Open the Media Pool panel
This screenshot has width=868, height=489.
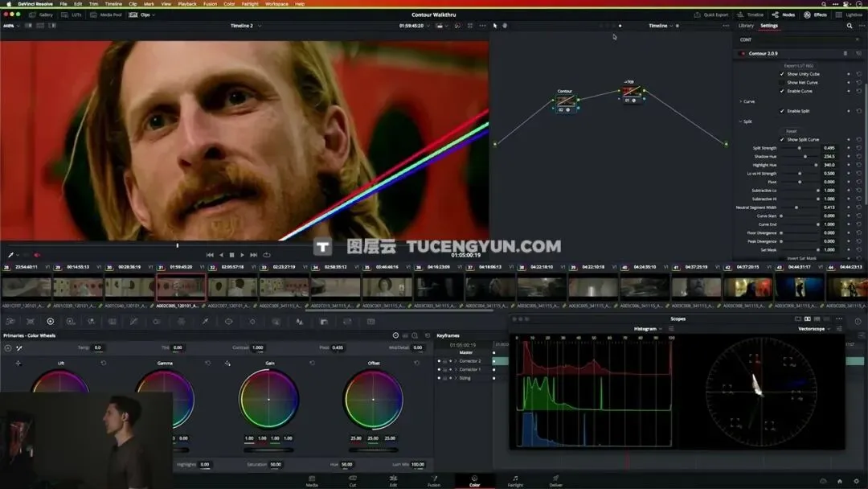coord(106,15)
